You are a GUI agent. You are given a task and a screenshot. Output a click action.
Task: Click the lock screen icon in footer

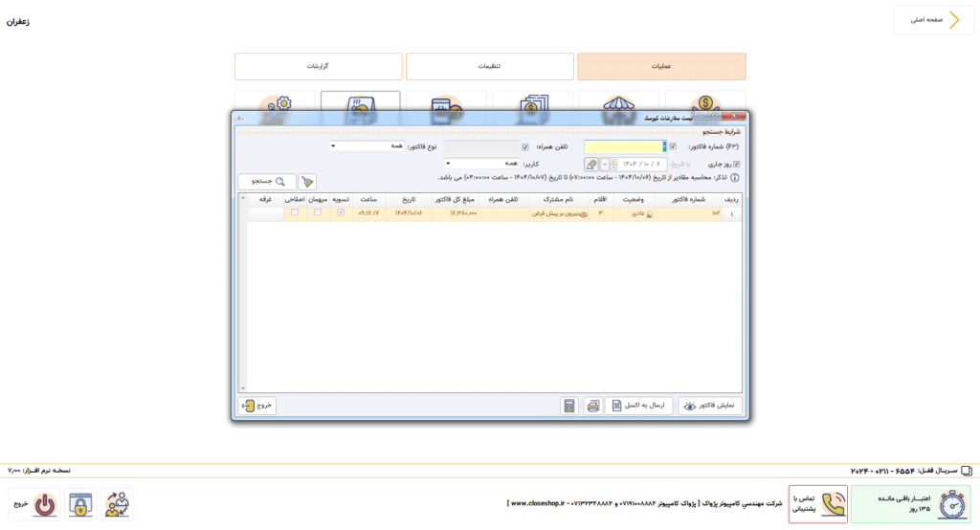point(80,504)
